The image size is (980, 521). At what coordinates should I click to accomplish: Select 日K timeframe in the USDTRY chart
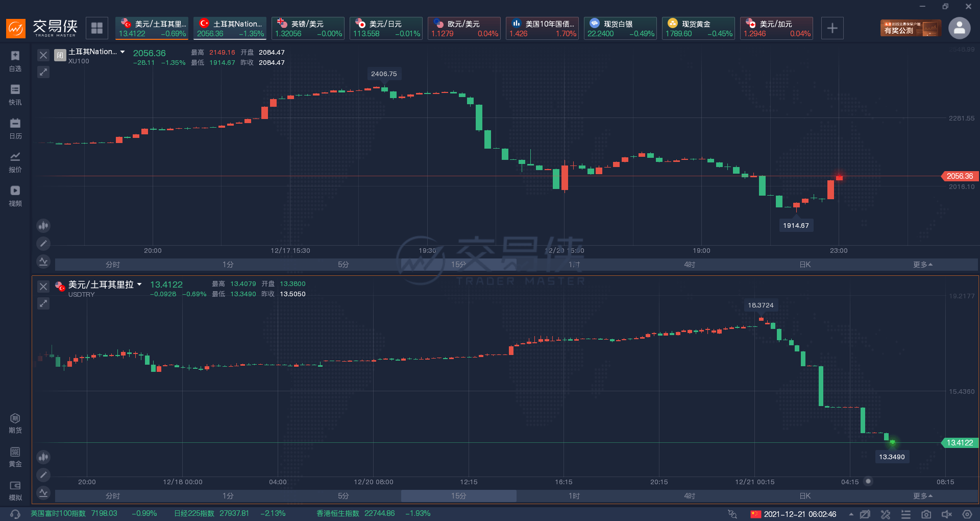[x=805, y=496]
